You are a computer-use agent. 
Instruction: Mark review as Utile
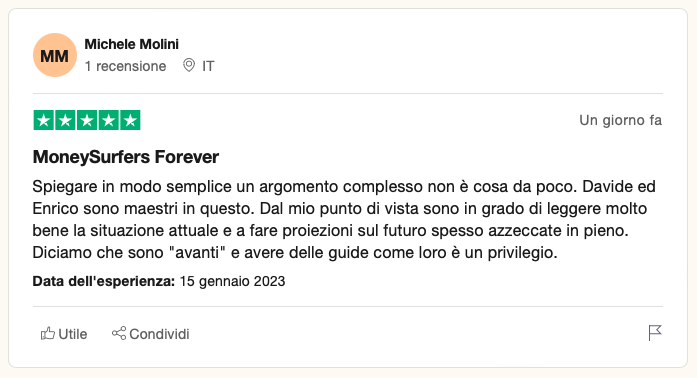coord(72,334)
